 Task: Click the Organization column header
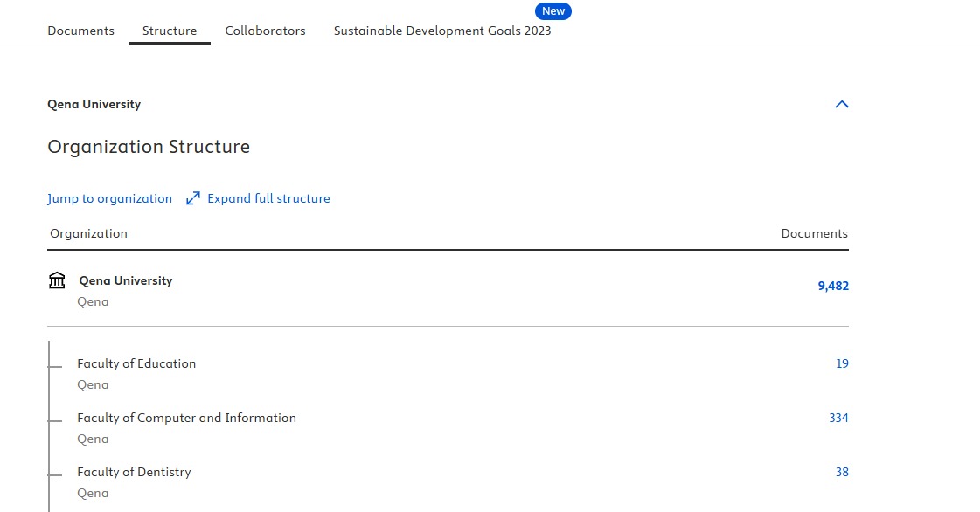tap(88, 233)
